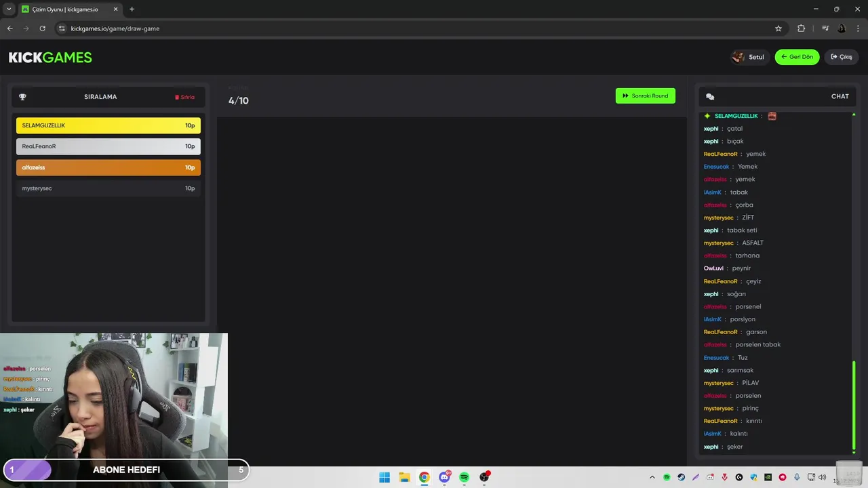Image resolution: width=868 pixels, height=488 pixels.
Task: Close the Çizim Oyunu tab
Action: coord(115,9)
